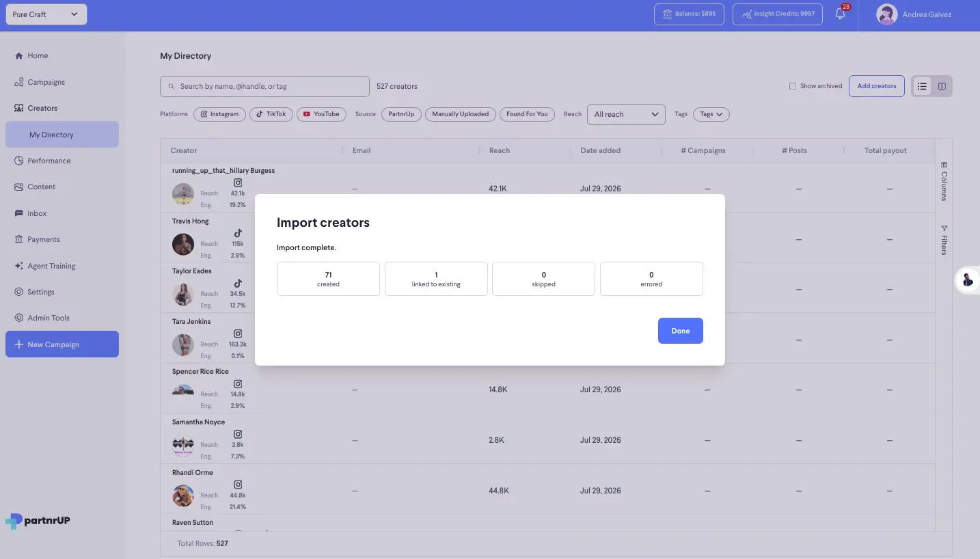980x559 pixels.
Task: Sort by the Creator column header
Action: coord(184,150)
